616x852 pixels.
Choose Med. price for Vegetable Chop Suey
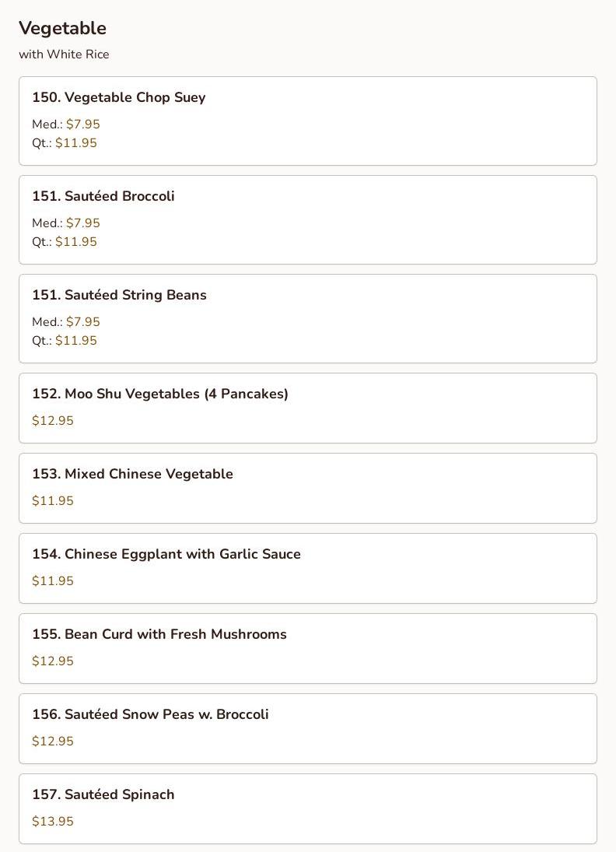point(82,124)
